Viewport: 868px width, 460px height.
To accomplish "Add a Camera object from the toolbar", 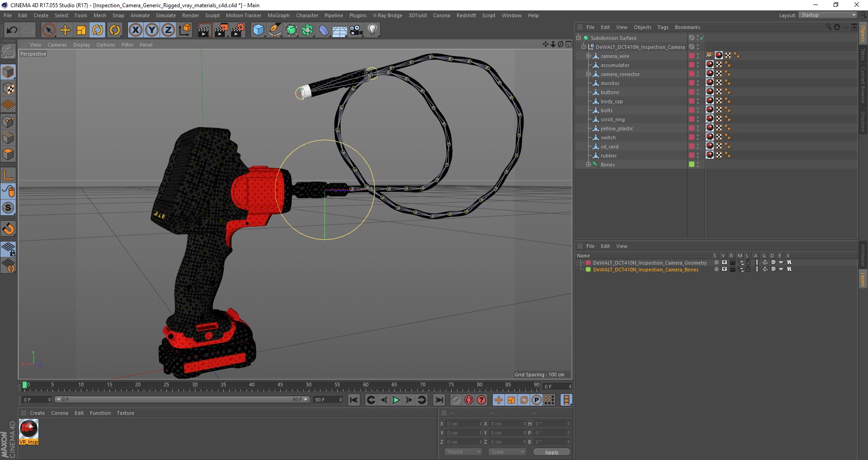I will tap(356, 30).
